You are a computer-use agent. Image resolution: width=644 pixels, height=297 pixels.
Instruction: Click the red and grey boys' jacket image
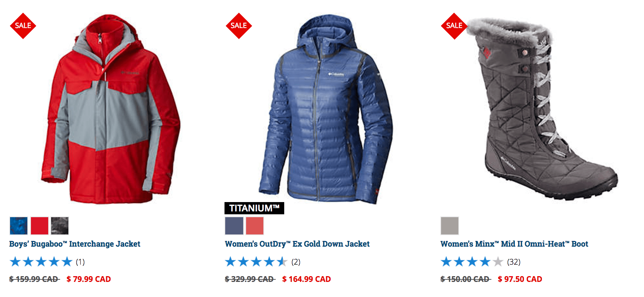pos(111,109)
